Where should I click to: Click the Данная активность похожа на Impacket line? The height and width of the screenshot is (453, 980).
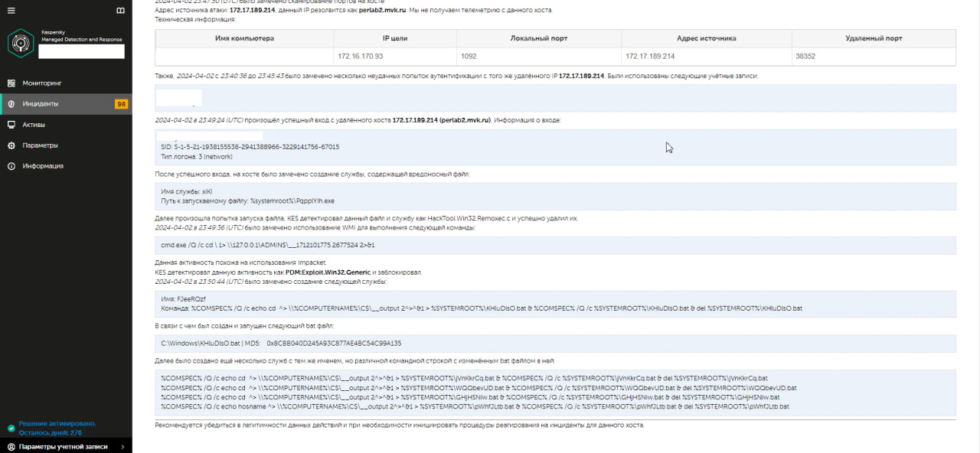click(240, 262)
